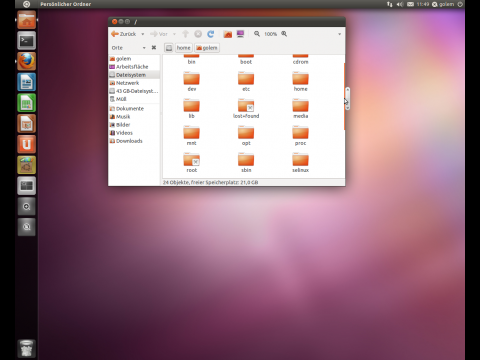Image resolution: width=480 pixels, height=360 pixels.
Task: Open the workspace switcher launcher icon
Action: pyautogui.click(x=27, y=185)
